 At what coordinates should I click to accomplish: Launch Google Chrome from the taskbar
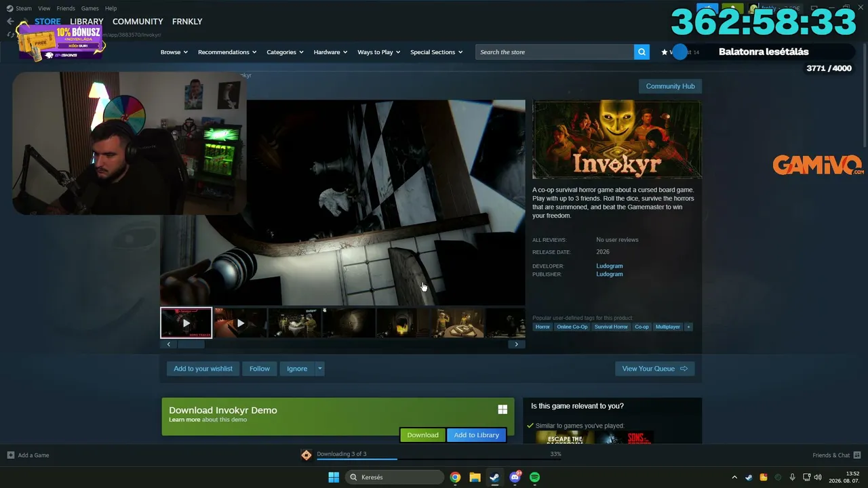click(x=455, y=477)
